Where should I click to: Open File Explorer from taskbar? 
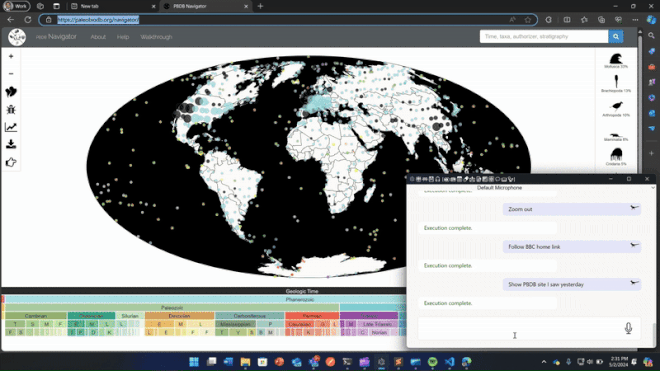(245, 362)
